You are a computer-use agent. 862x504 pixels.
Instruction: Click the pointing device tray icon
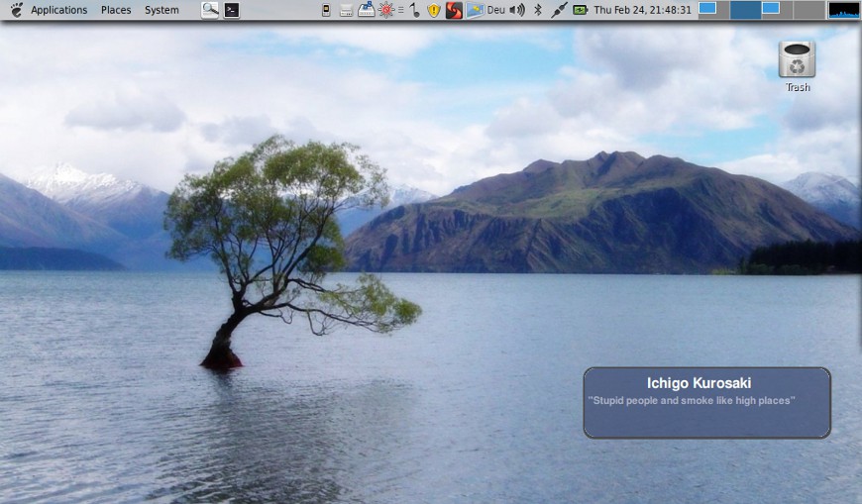click(x=415, y=10)
